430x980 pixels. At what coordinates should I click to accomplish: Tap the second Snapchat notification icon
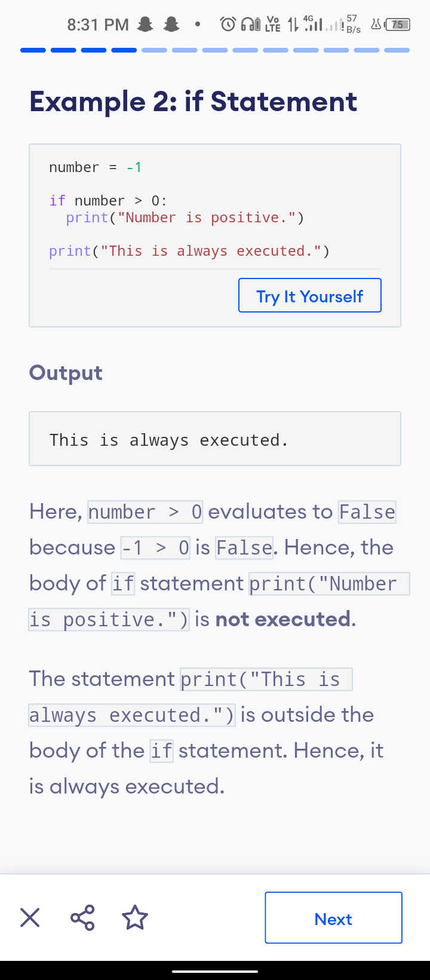(171, 24)
